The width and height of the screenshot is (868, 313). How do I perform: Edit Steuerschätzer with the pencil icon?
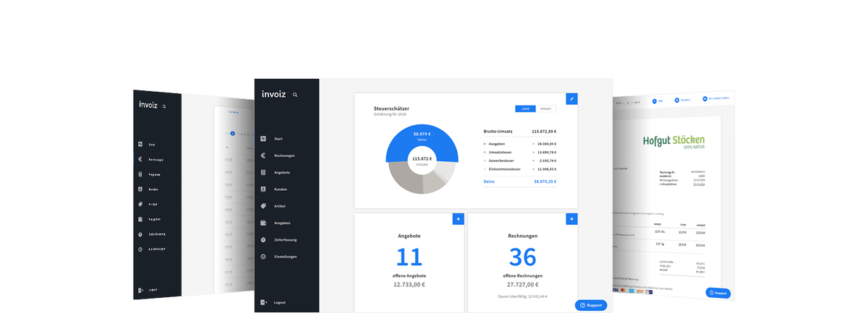pos(571,98)
